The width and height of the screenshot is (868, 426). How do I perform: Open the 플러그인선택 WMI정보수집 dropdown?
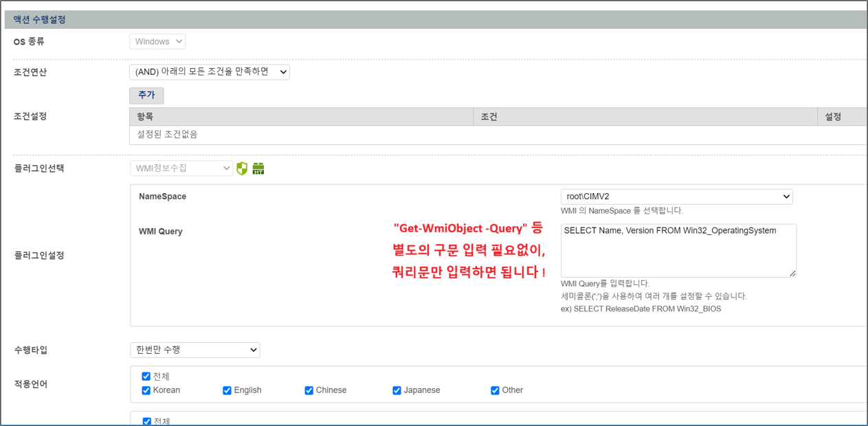coord(181,168)
